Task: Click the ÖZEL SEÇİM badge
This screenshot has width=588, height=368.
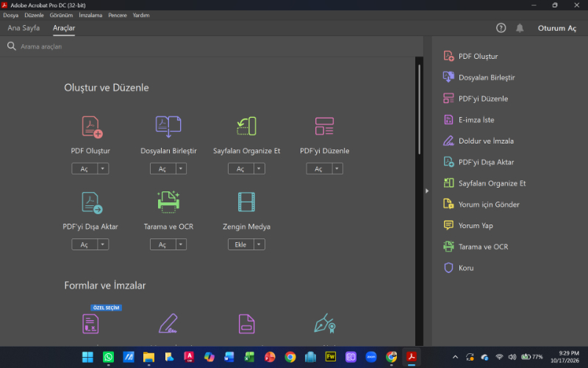Action: click(x=106, y=308)
